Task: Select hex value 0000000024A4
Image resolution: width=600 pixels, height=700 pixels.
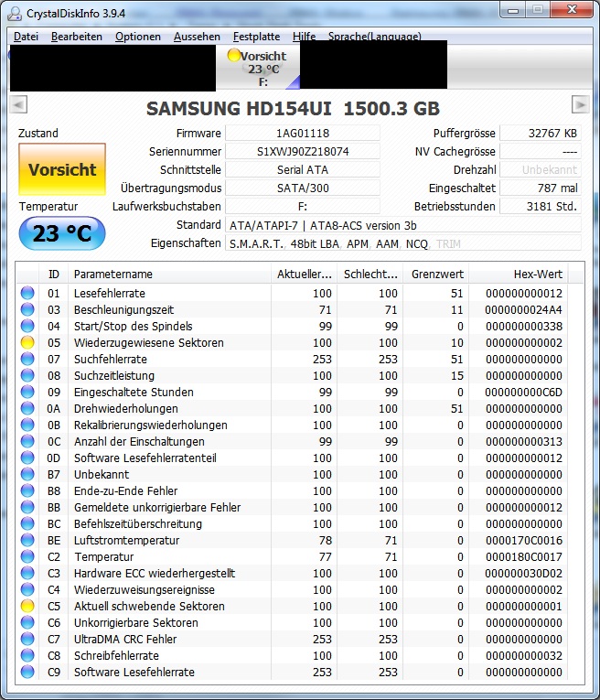Action: pyautogui.click(x=524, y=310)
